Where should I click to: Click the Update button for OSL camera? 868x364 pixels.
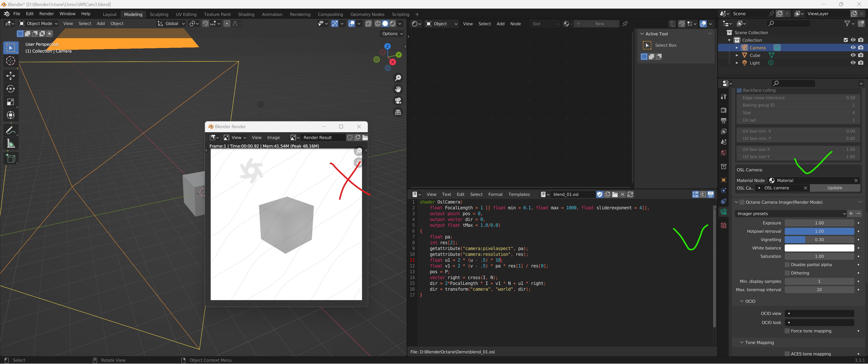click(835, 188)
